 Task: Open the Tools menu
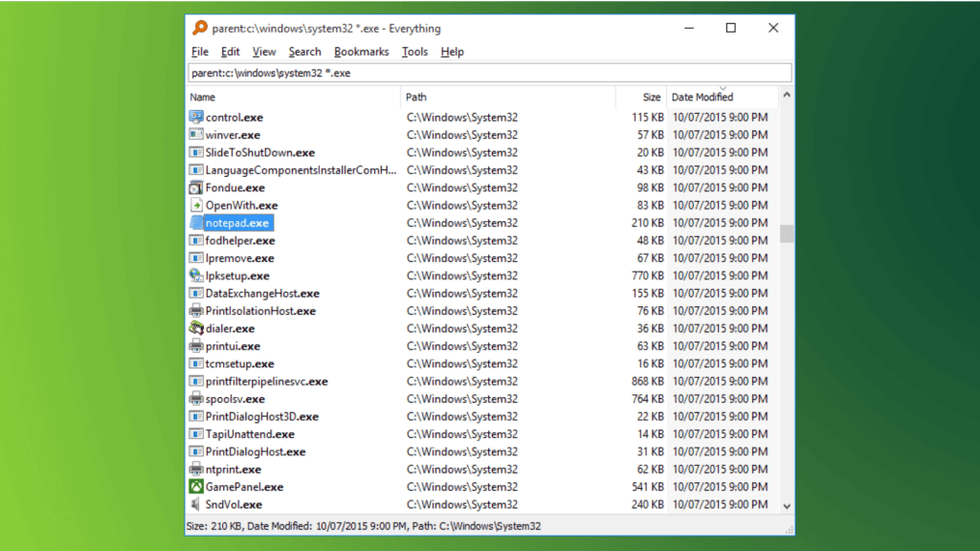click(x=414, y=52)
